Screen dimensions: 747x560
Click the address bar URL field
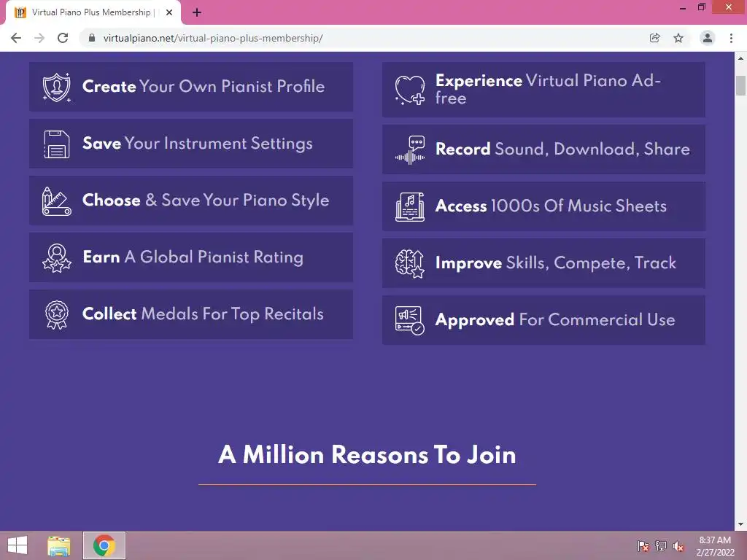pyautogui.click(x=362, y=38)
